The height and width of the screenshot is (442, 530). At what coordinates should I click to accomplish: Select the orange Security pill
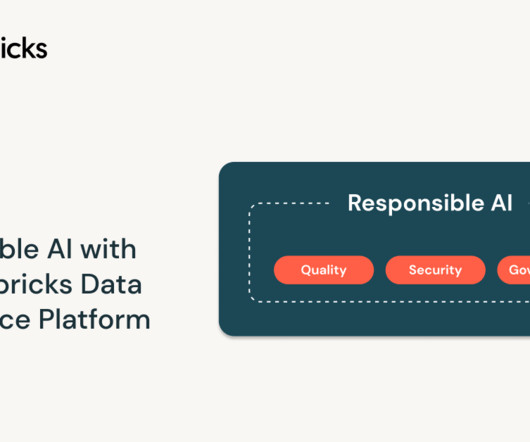[435, 270]
